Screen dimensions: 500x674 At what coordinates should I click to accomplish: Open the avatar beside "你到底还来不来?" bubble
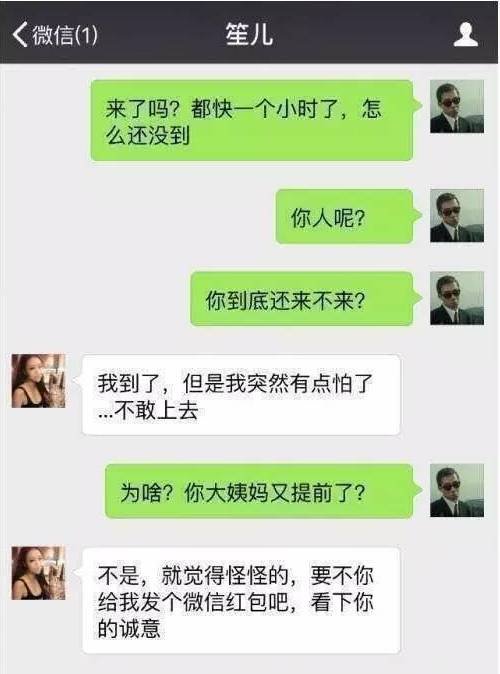click(457, 298)
